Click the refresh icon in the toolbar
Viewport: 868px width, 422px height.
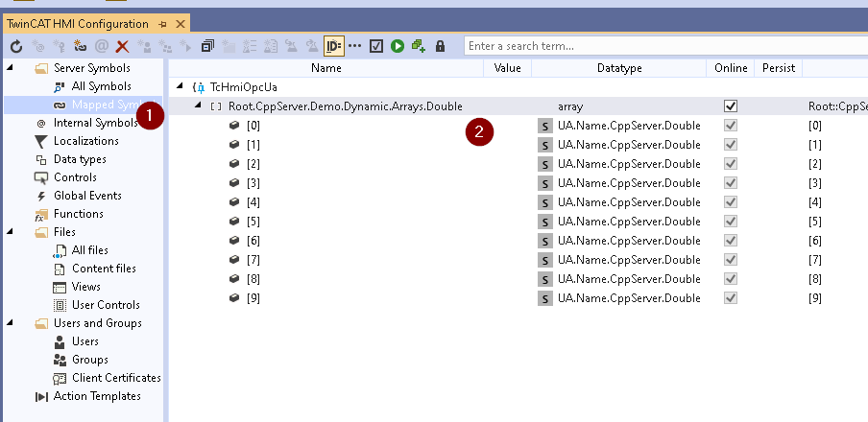(16, 46)
